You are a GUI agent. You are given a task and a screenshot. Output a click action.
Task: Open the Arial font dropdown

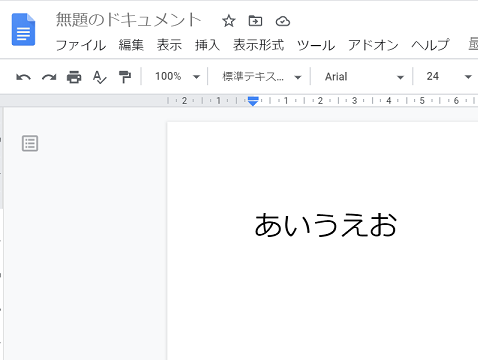[364, 77]
